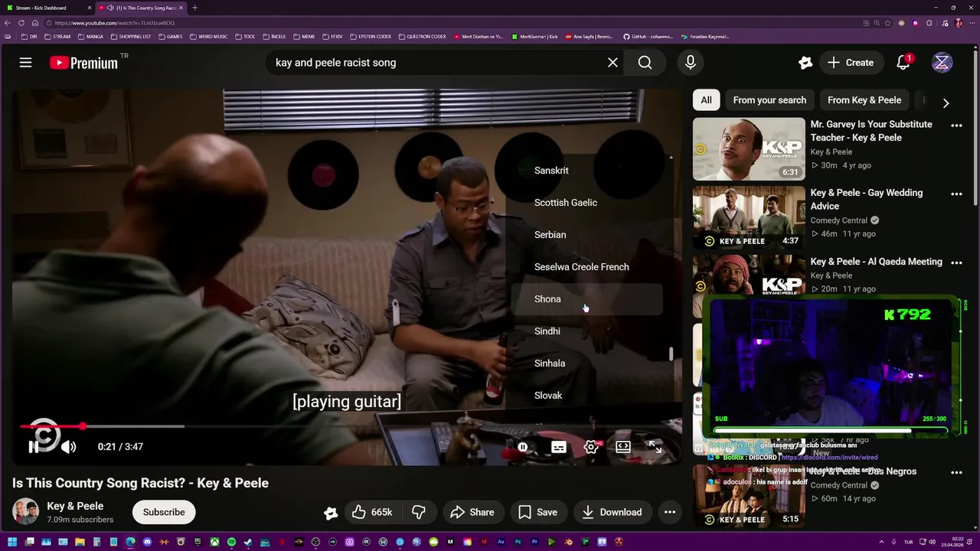Open the Key & Peele channel name link
The width and height of the screenshot is (980, 551).
(x=75, y=506)
